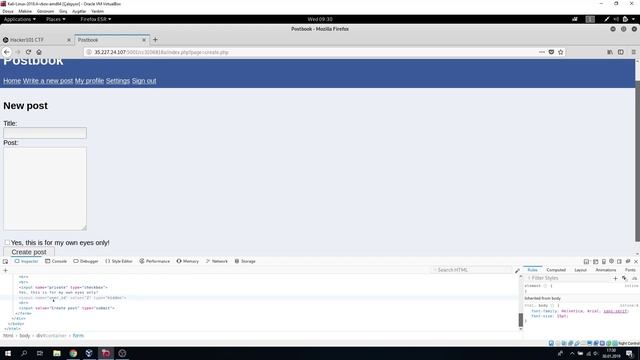Select the Rules sidebar tab
This screenshot has width=640, height=360.
tap(532, 270)
